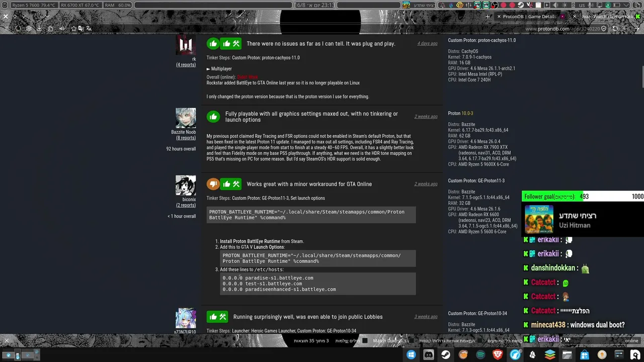Click the Follower goal progress bar
The height and width of the screenshot is (362, 644).
pyautogui.click(x=583, y=197)
